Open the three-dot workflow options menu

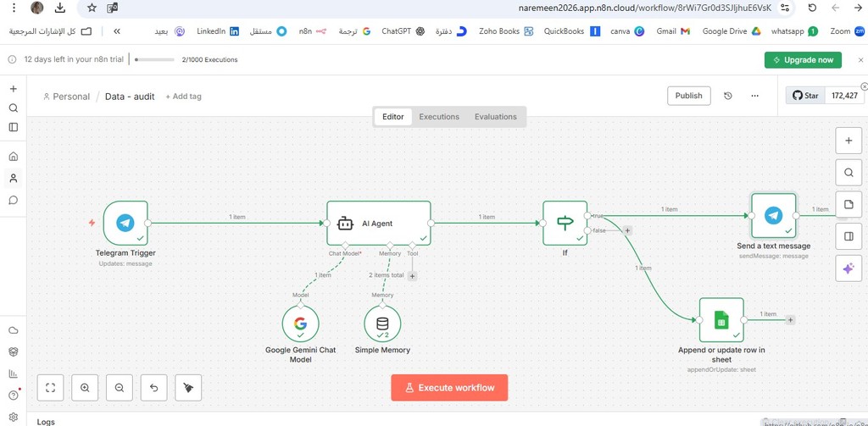pyautogui.click(x=754, y=96)
